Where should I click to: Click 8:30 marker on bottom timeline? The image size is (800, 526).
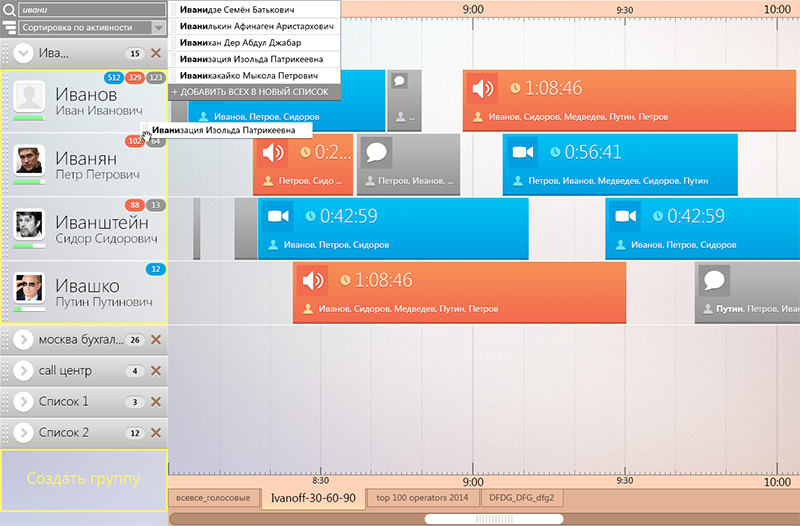coord(320,481)
